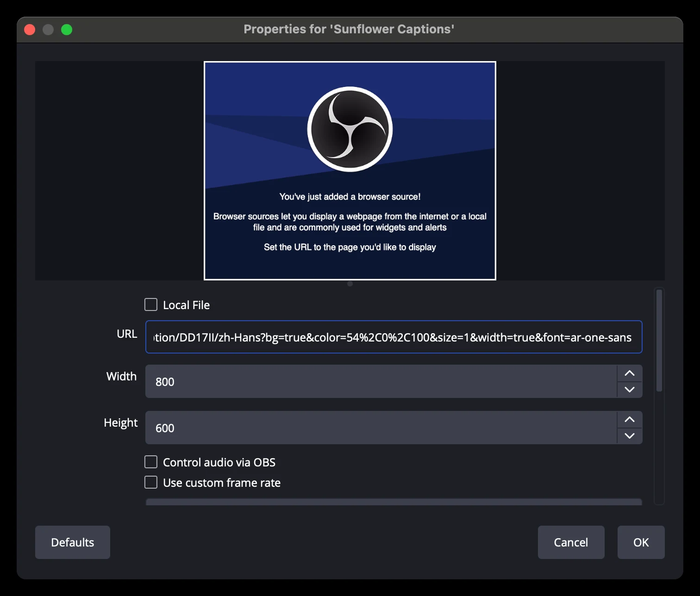This screenshot has width=700, height=596.
Task: Enable Use custom frame rate checkbox
Action: point(151,482)
